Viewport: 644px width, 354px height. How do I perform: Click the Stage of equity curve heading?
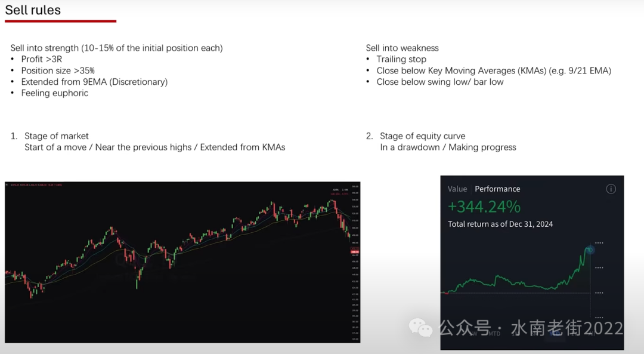(422, 136)
